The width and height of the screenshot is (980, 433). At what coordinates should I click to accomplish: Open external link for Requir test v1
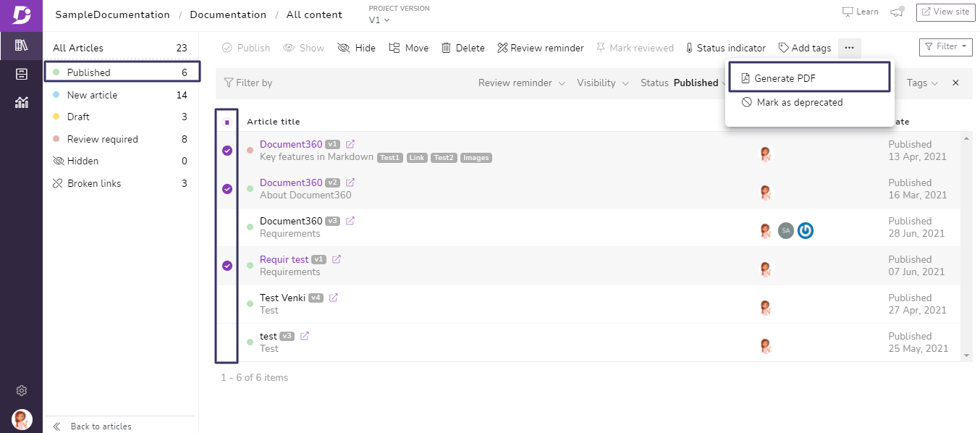click(336, 259)
